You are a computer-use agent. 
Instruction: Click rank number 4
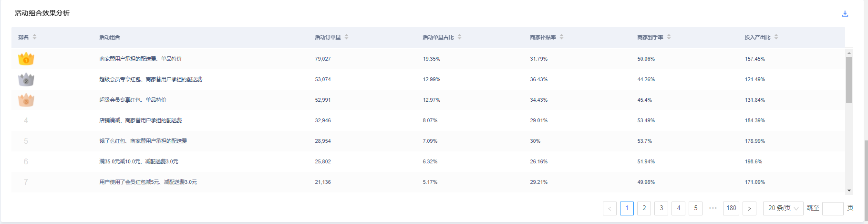(26, 120)
